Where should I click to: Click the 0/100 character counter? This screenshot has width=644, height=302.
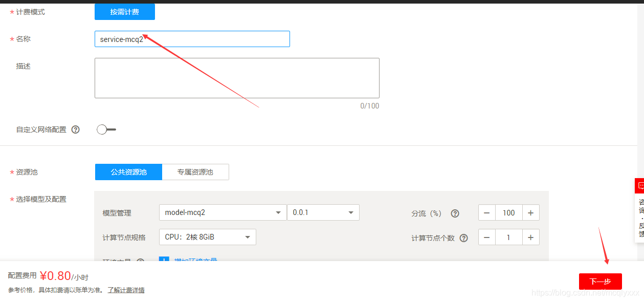coord(370,106)
